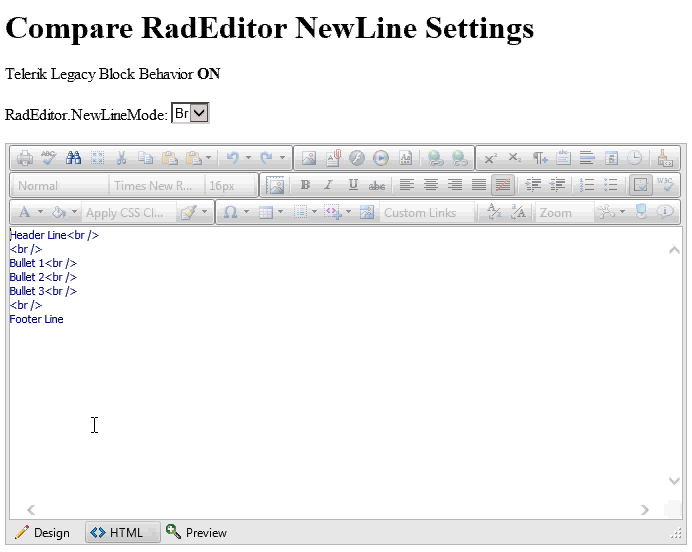692x552 pixels.
Task: Insert symbol with the Omega icon
Action: click(230, 213)
